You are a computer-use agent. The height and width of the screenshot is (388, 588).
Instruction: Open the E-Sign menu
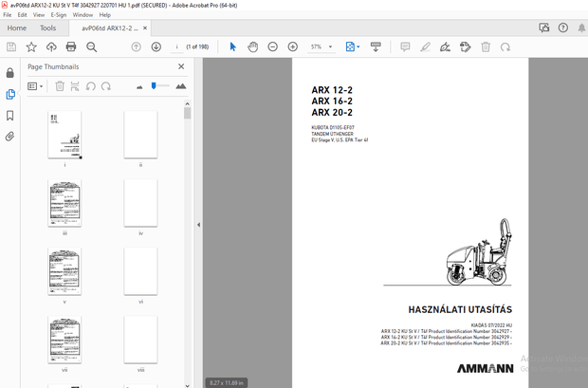pyautogui.click(x=59, y=15)
